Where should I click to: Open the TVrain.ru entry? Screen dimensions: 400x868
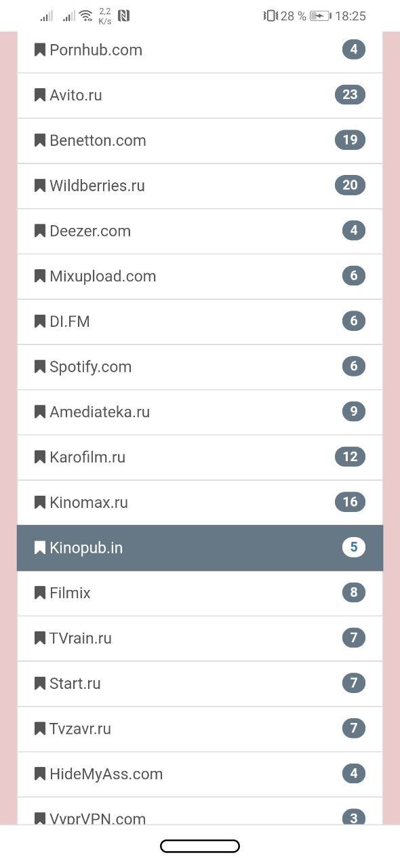200,639
